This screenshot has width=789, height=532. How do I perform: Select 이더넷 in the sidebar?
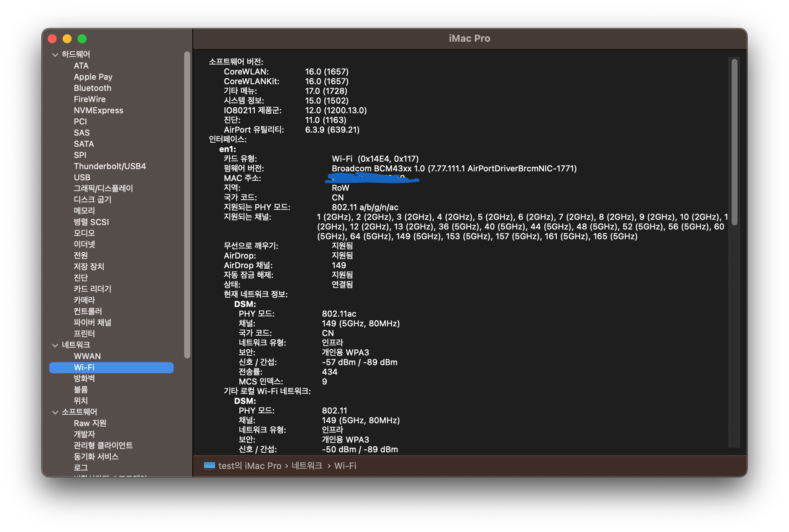(x=84, y=244)
